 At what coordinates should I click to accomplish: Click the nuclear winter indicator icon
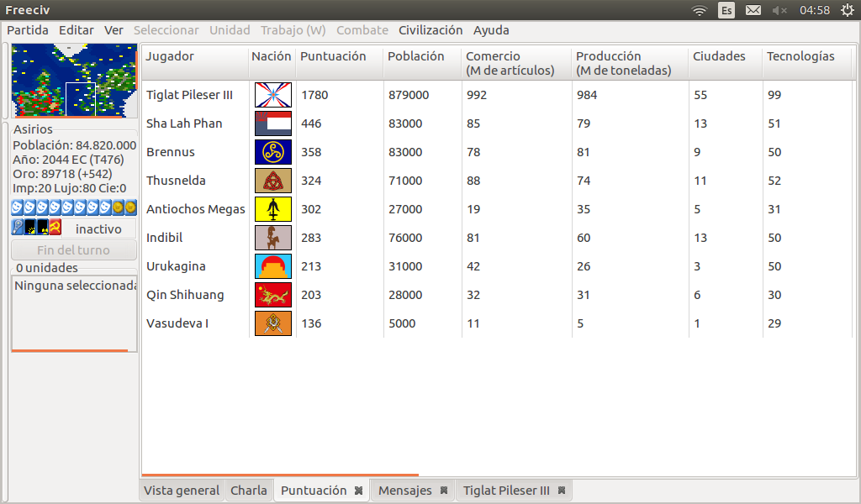42,228
